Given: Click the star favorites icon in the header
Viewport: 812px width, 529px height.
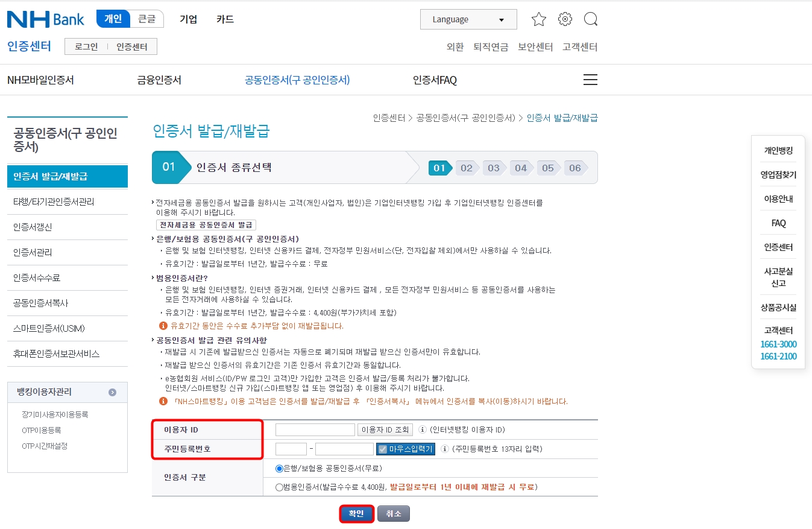Looking at the screenshot, I should pyautogui.click(x=538, y=19).
